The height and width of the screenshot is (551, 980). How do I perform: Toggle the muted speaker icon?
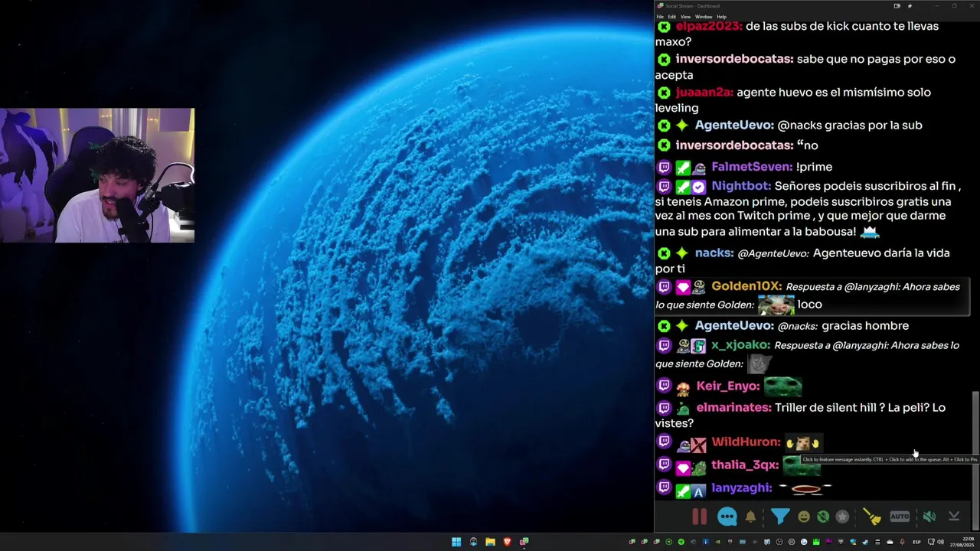tap(929, 517)
